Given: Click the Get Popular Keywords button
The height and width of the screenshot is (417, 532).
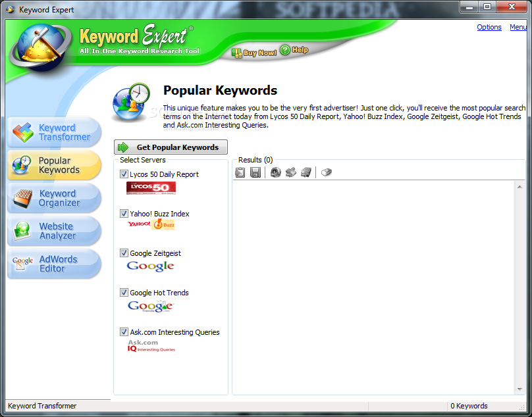Looking at the screenshot, I should pyautogui.click(x=171, y=147).
